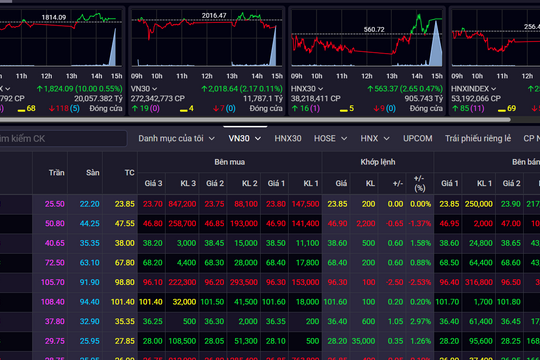The width and height of the screenshot is (540, 360).
Task: Click HNX30 trading value 905.743 Tỷ
Action: [x=424, y=99]
